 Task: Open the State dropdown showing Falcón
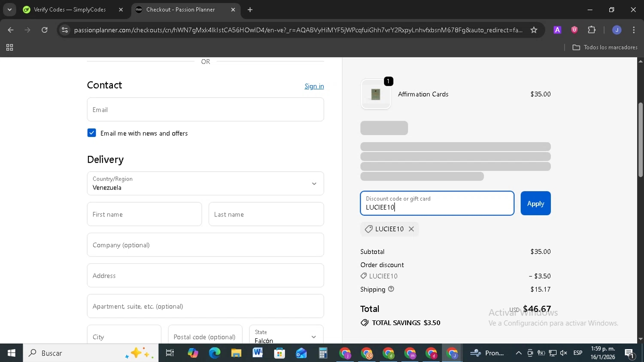coord(286,335)
